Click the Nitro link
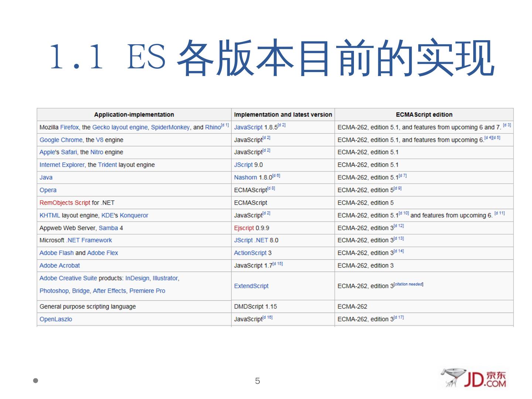This screenshot has height=399, width=532. coord(97,152)
